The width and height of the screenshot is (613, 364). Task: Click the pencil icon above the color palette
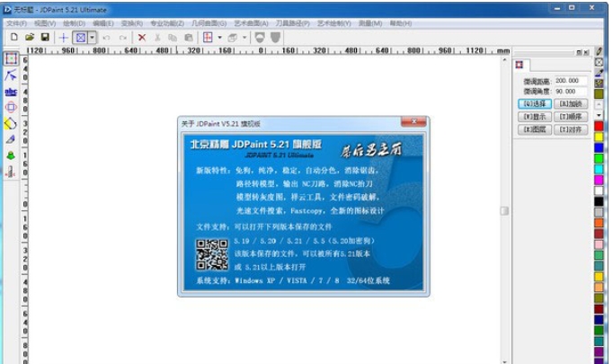click(x=599, y=51)
